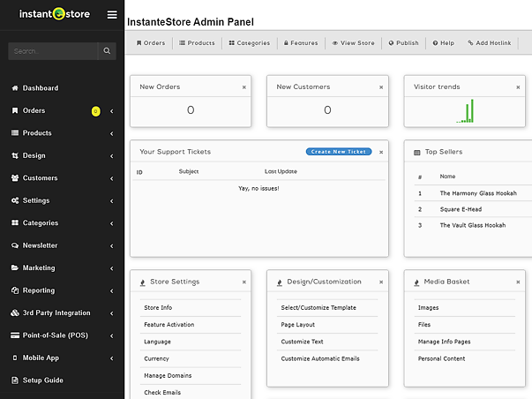Click the orders notification badge
Image resolution: width=532 pixels, height=399 pixels.
(95, 111)
